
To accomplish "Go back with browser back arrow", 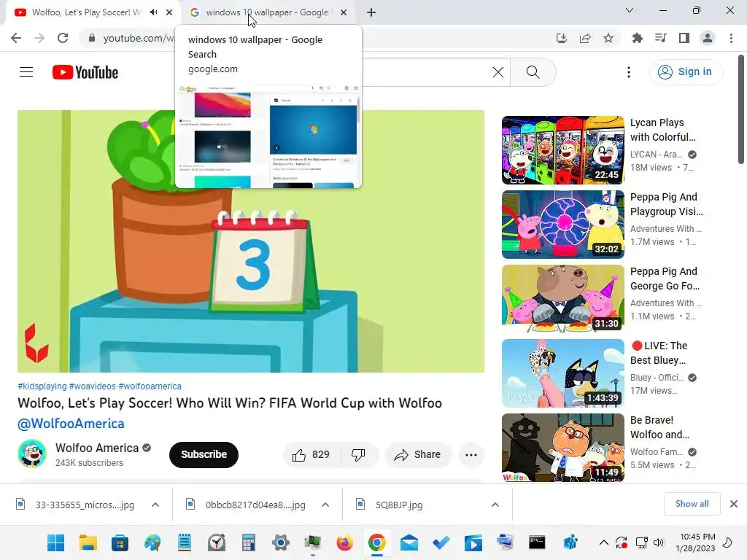I will click(16, 38).
